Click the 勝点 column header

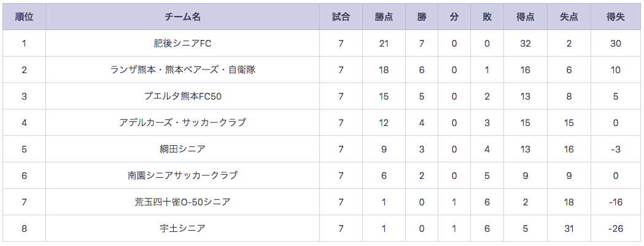(x=384, y=17)
